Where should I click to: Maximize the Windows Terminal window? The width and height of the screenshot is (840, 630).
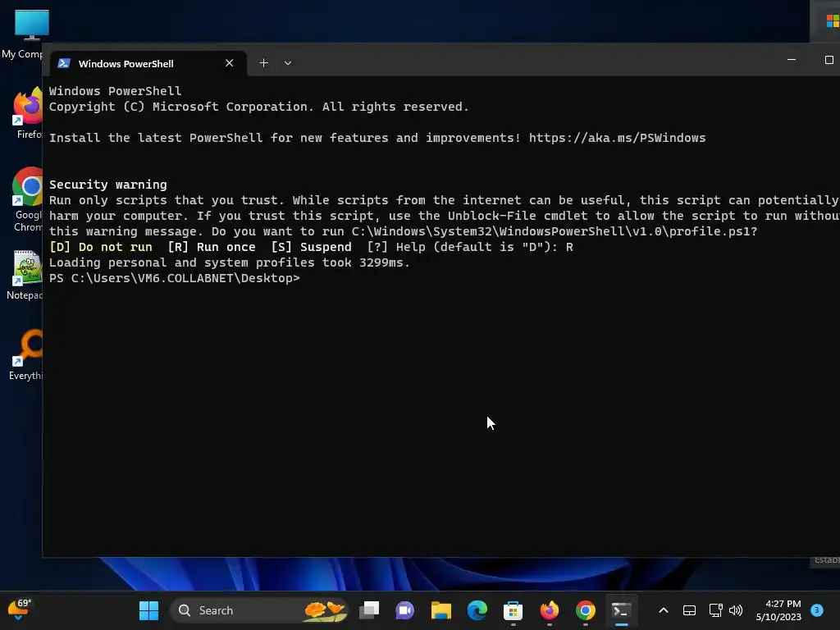pos(829,59)
